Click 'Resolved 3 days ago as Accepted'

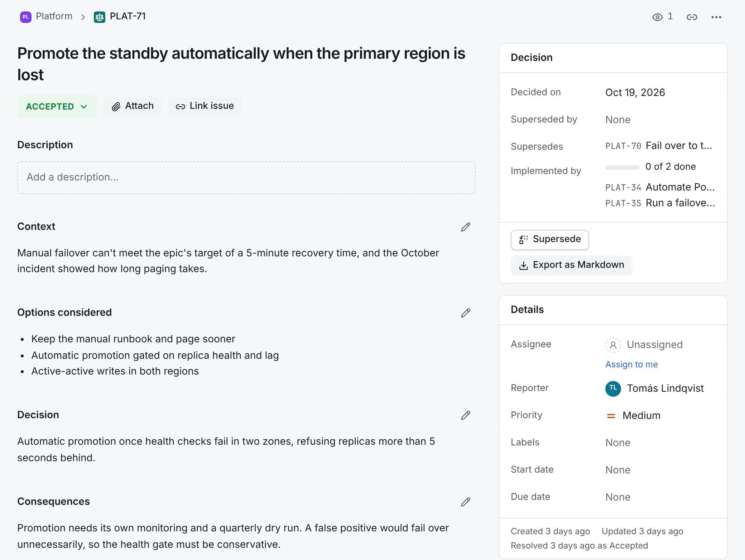click(579, 546)
